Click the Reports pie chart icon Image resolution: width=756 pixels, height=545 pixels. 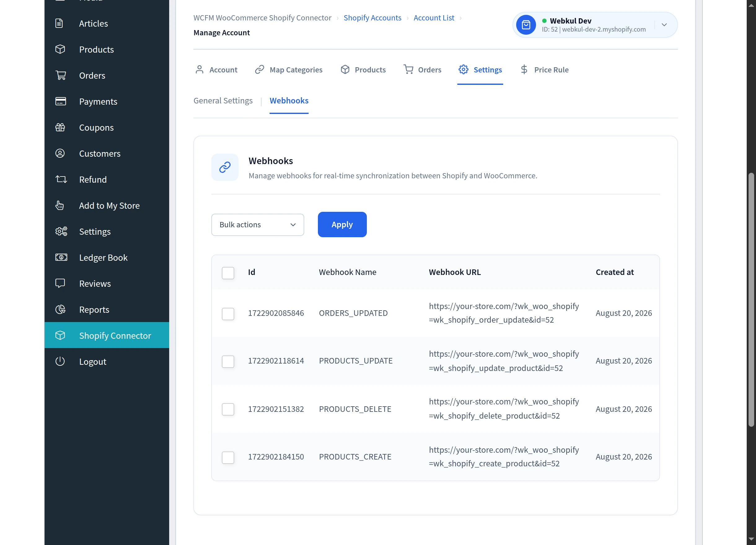point(60,309)
